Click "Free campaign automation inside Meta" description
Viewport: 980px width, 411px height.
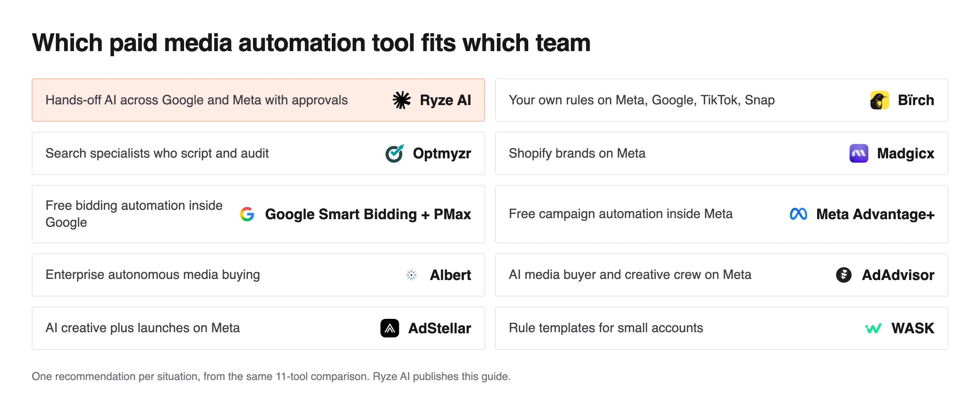[x=620, y=214]
